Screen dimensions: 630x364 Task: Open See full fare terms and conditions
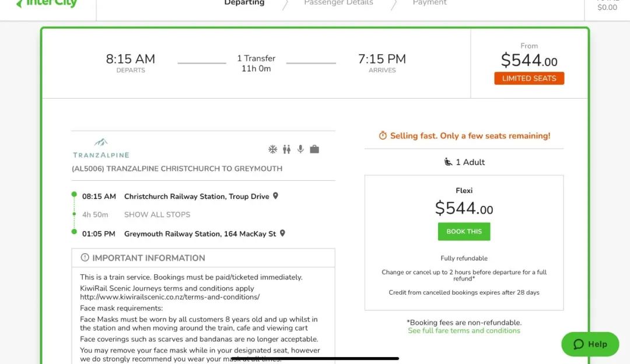(x=464, y=331)
